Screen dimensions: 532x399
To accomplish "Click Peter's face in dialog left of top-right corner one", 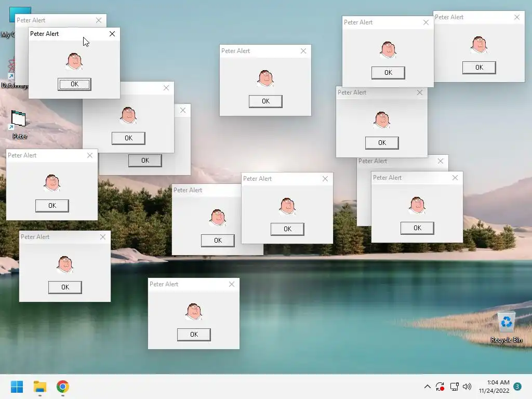I will click(388, 50).
